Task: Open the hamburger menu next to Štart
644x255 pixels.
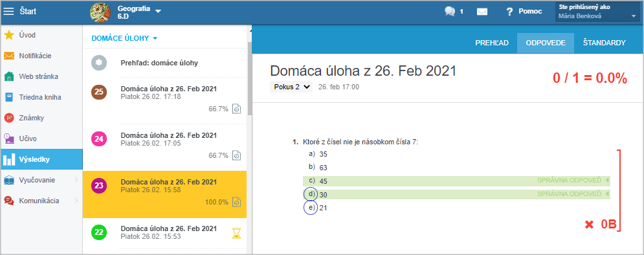Action: [8, 11]
